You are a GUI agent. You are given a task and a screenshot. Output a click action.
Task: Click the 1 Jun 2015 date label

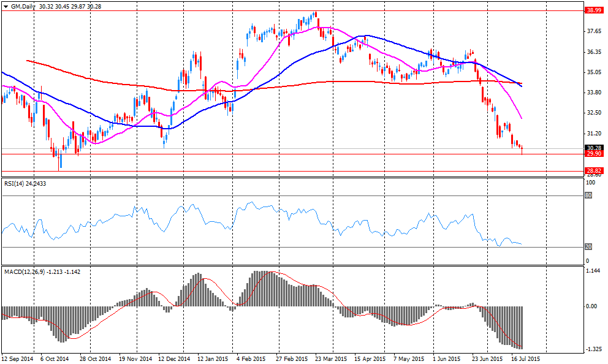click(x=447, y=359)
